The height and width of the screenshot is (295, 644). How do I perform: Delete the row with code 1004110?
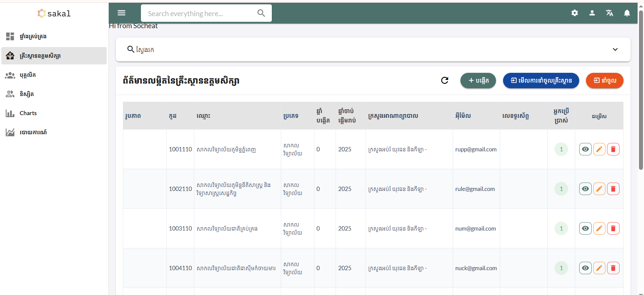click(x=613, y=268)
